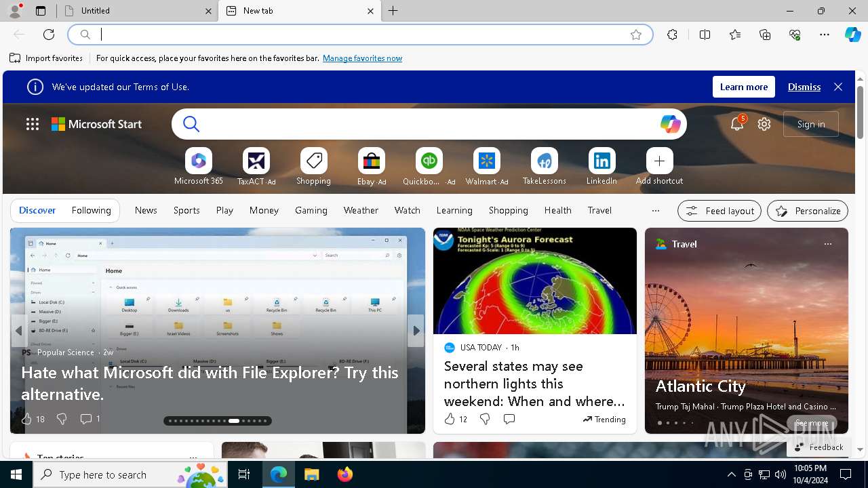Open File Explorer from taskbar
Viewport: 868px width, 488px height.
(x=311, y=474)
